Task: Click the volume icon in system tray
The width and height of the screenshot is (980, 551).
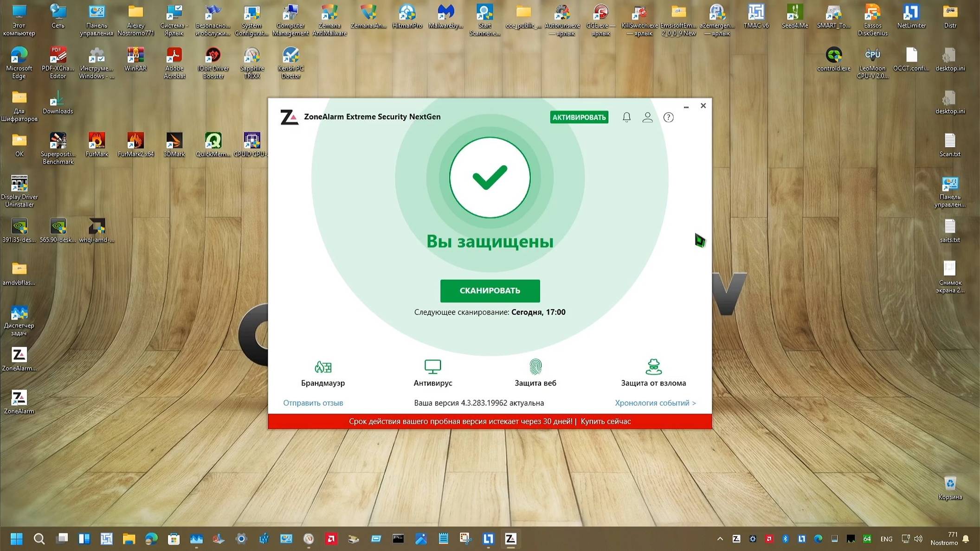Action: [918, 538]
